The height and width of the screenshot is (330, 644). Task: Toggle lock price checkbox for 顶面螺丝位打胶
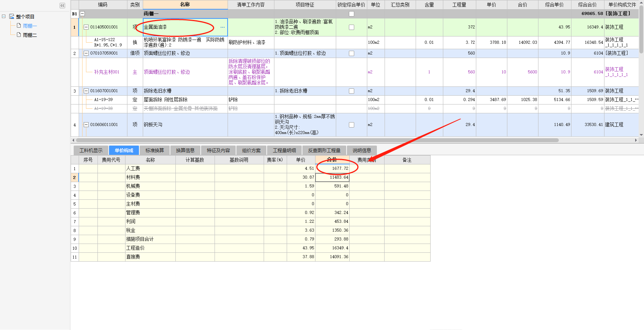coord(351,53)
